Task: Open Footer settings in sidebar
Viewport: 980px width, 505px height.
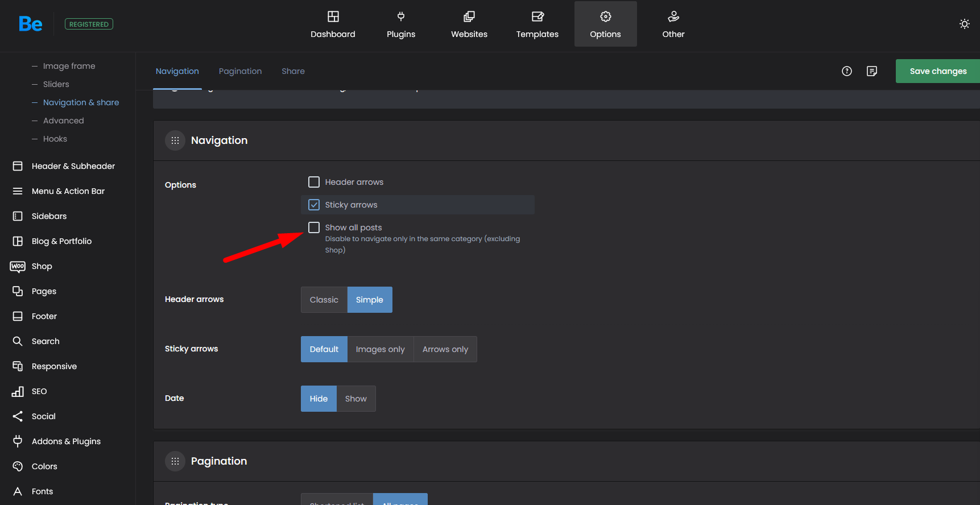Action: tap(44, 316)
